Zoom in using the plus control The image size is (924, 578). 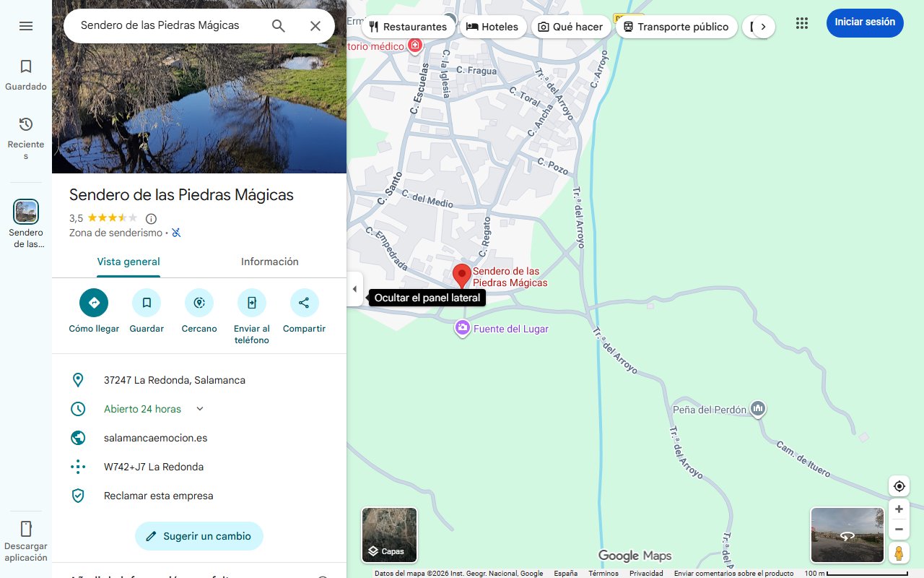click(899, 509)
